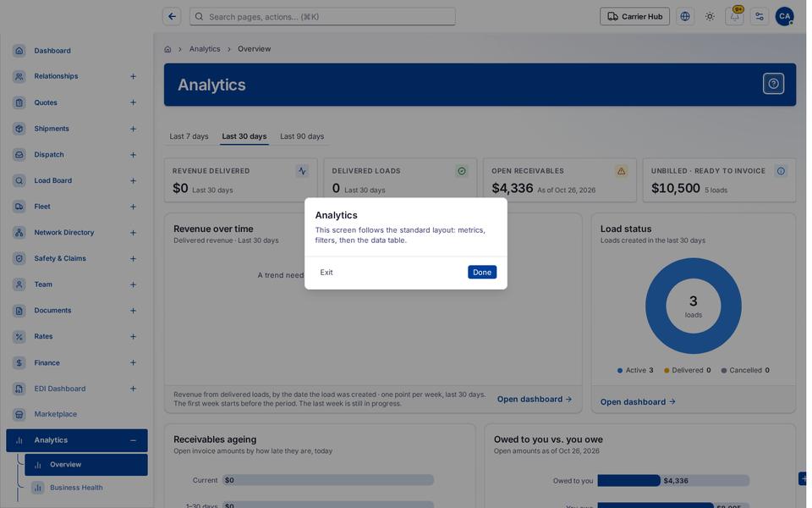Expand the Quotes menu
The width and height of the screenshot is (812, 508).
click(x=133, y=102)
